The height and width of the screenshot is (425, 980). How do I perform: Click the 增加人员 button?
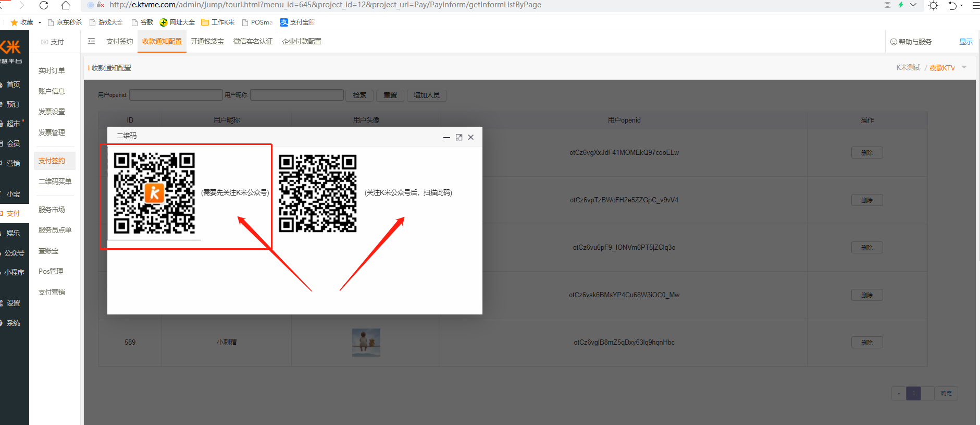coord(427,95)
